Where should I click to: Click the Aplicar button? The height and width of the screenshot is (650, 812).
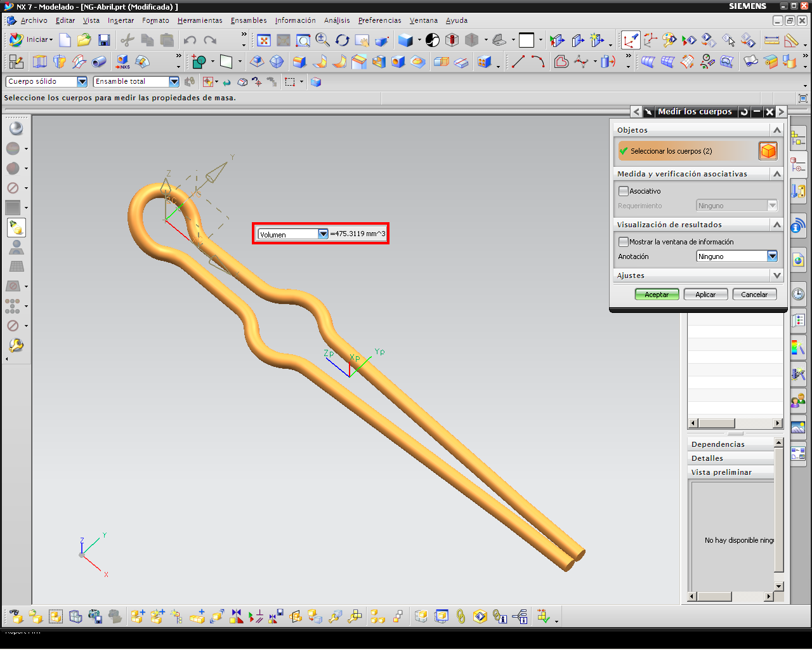[705, 295]
